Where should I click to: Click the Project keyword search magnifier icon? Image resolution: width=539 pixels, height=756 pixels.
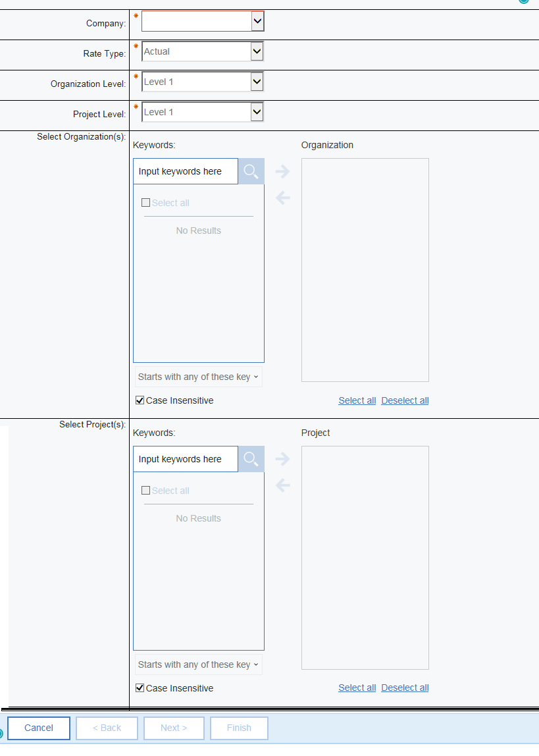251,459
